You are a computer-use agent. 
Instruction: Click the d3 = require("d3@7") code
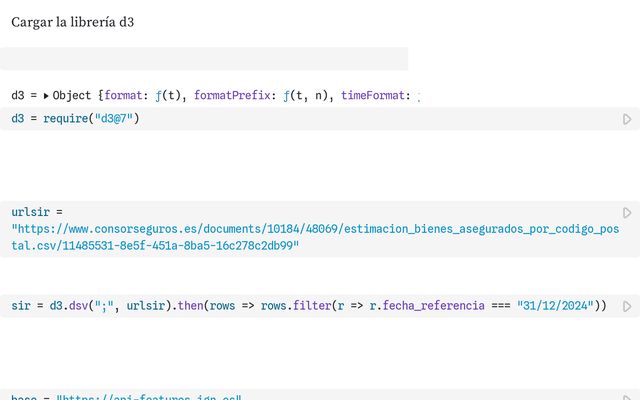tap(75, 119)
